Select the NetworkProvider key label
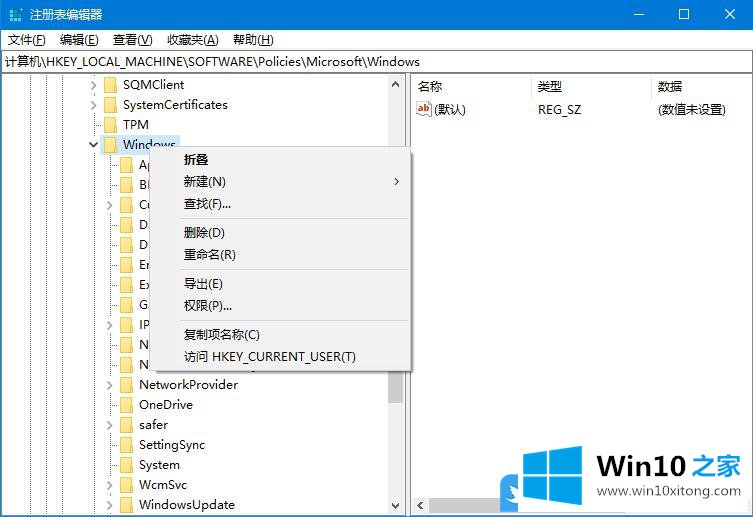This screenshot has height=517, width=753. click(x=188, y=385)
